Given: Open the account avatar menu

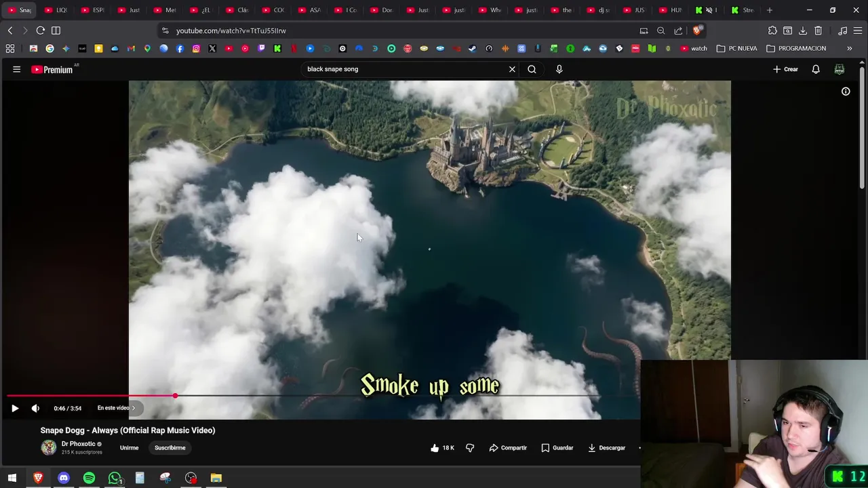Looking at the screenshot, I should pyautogui.click(x=840, y=69).
